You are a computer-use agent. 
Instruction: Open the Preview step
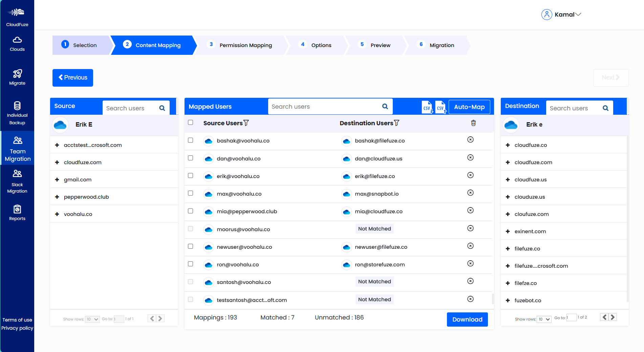tap(380, 45)
